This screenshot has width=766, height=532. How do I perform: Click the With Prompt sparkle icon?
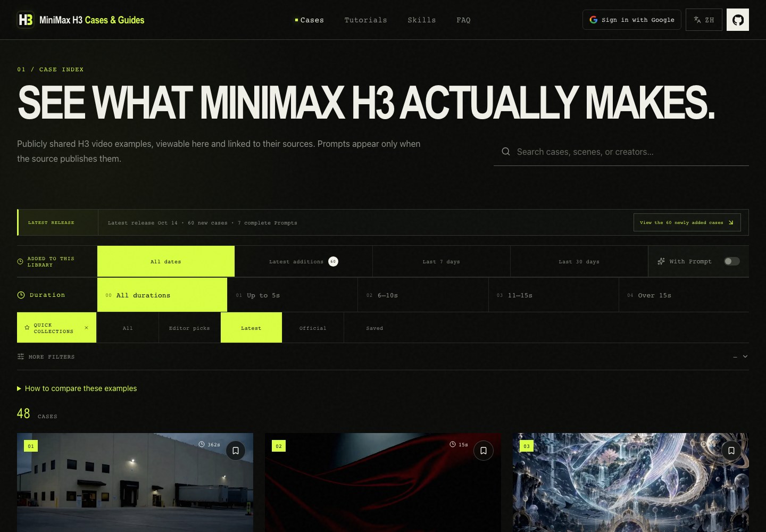[x=661, y=261]
